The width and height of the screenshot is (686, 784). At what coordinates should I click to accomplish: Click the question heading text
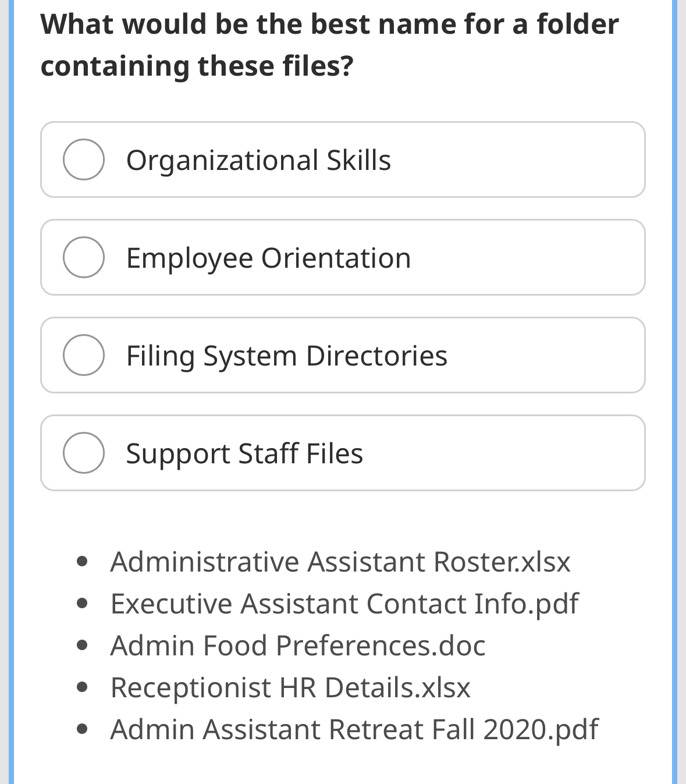pyautogui.click(x=329, y=44)
